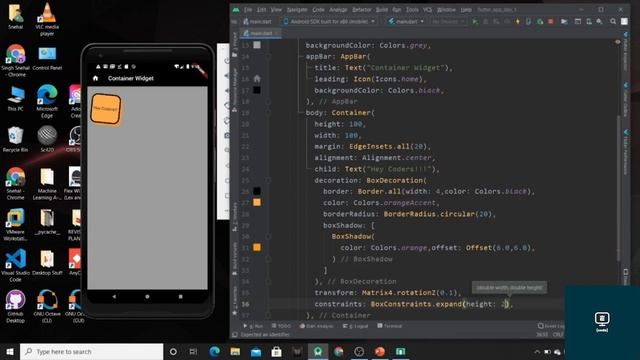The height and width of the screenshot is (360, 640).
Task: Click the 'margin: EdgeInsets.all(20)' code line
Action: tap(373, 147)
